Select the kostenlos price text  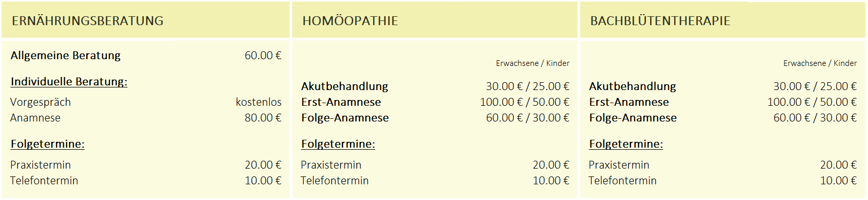point(259,102)
